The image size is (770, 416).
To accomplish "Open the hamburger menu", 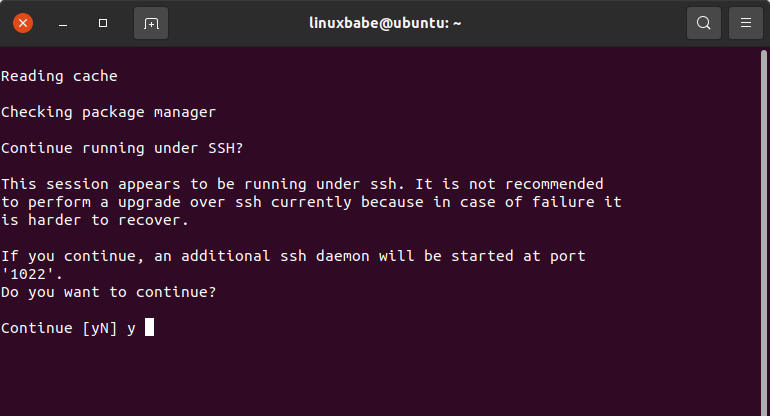I will tap(745, 22).
